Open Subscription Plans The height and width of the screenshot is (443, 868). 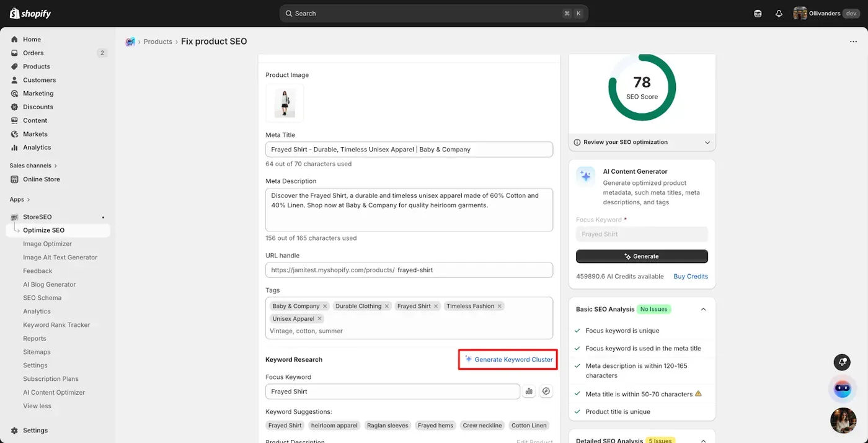(x=50, y=379)
